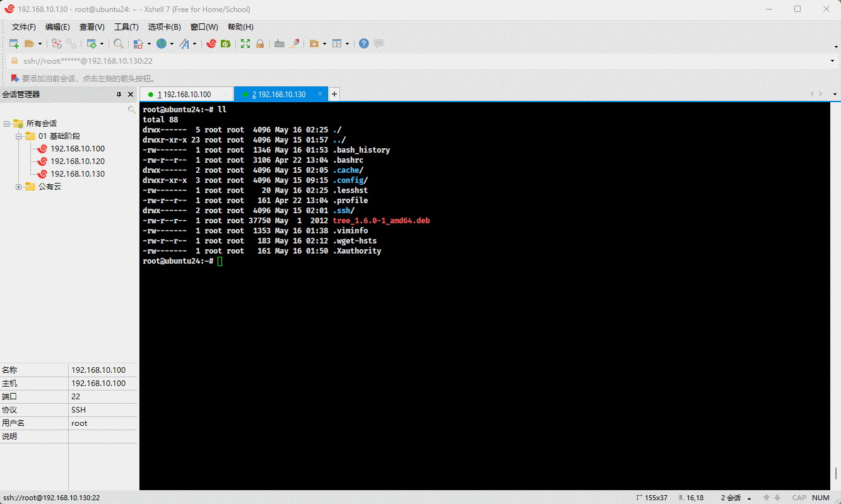Expand the 公有云 folder in session tree
Image resolution: width=841 pixels, height=504 pixels.
click(x=19, y=187)
